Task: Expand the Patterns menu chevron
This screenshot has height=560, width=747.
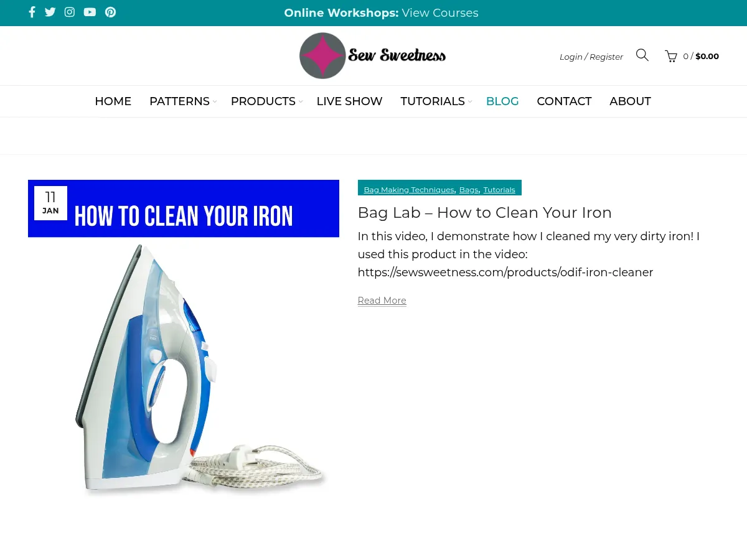Action: coord(214,101)
